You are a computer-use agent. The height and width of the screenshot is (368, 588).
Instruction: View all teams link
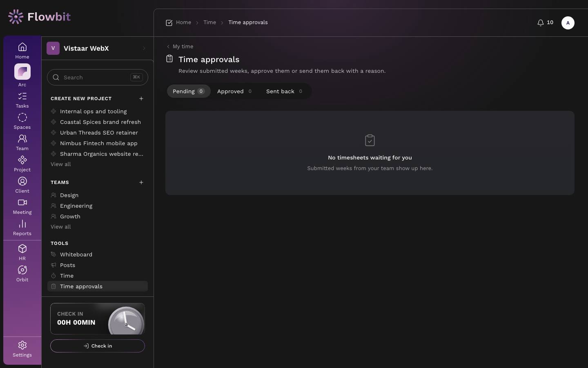(61, 227)
